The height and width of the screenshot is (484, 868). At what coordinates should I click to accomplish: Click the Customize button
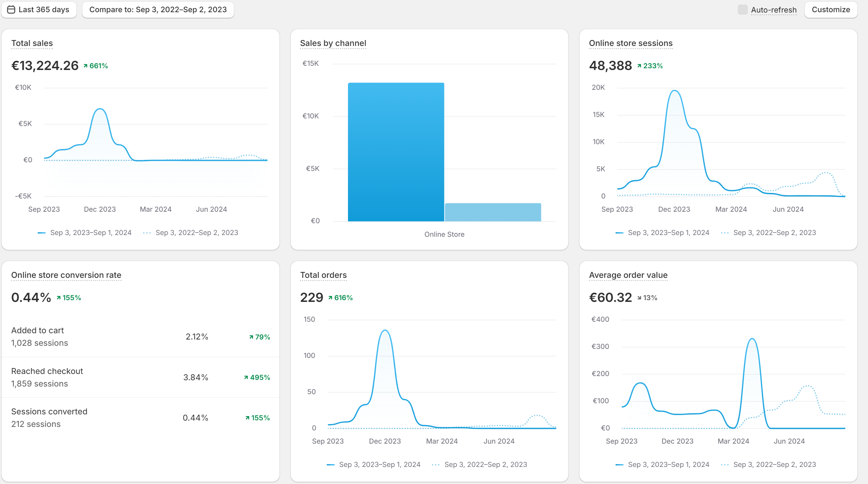831,10
